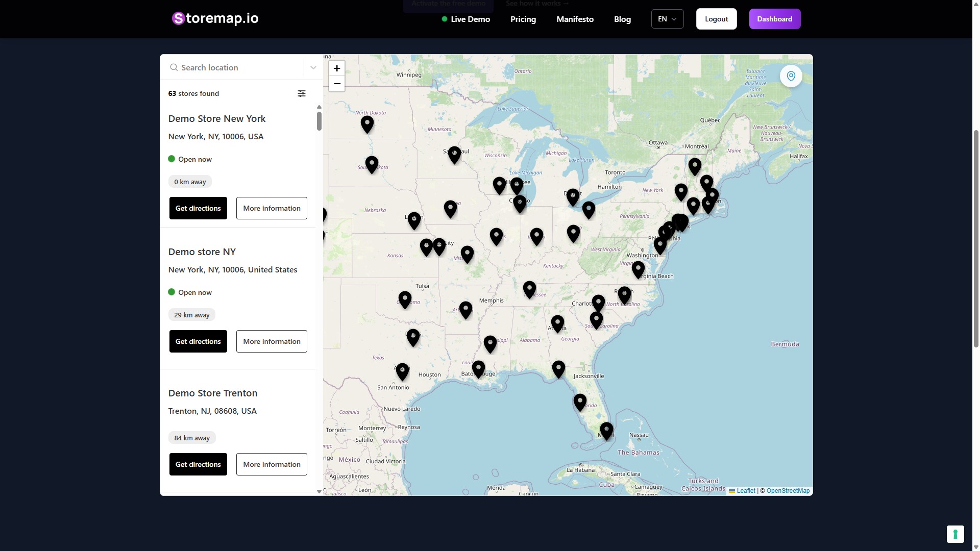Screen dimensions: 980x551
Task: Open the Pricing menu item
Action: click(523, 19)
